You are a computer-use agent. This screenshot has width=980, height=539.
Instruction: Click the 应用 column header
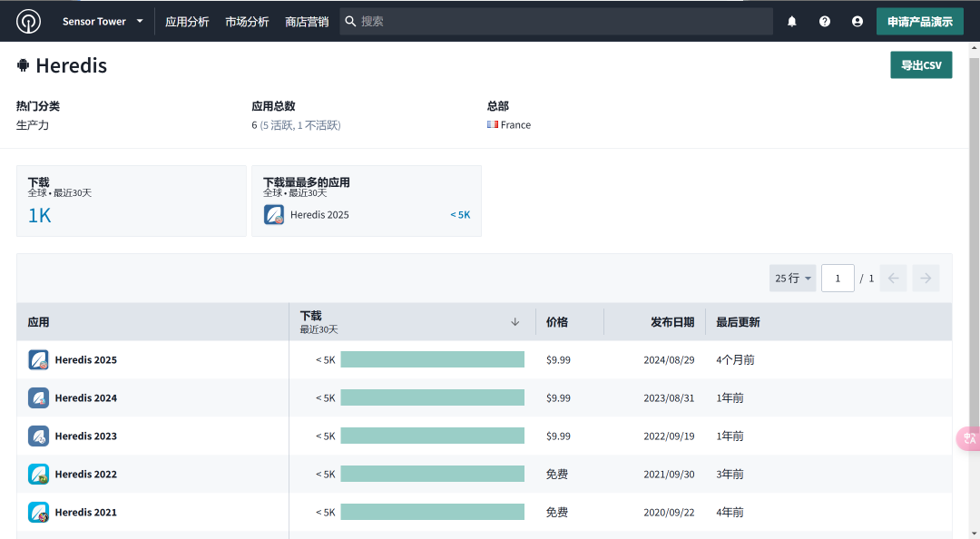click(x=152, y=322)
